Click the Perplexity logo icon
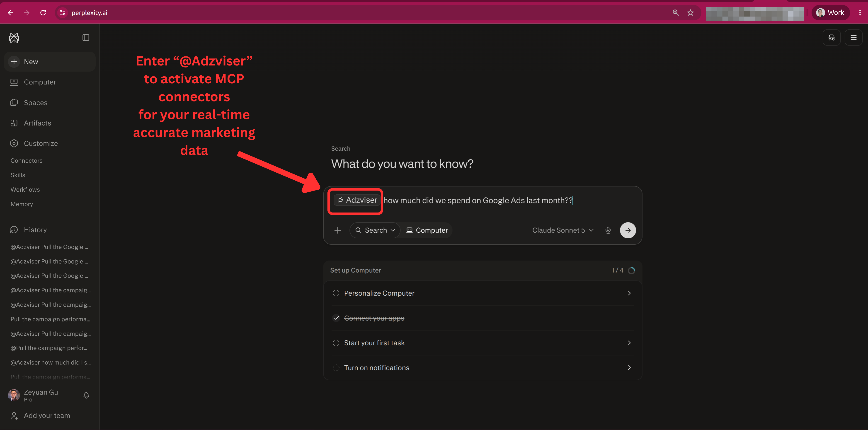 point(14,38)
